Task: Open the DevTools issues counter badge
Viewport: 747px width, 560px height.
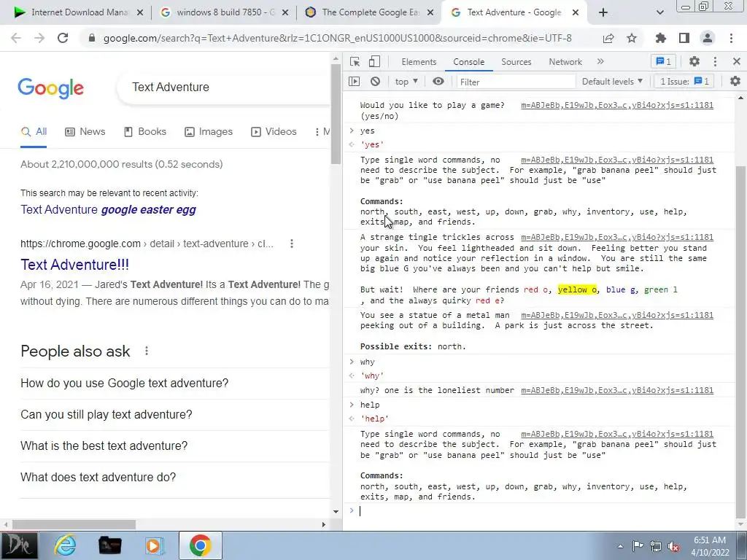Action: point(663,61)
